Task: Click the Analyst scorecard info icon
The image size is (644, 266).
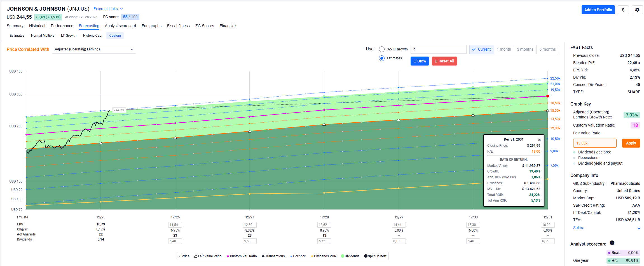Action: [612, 243]
